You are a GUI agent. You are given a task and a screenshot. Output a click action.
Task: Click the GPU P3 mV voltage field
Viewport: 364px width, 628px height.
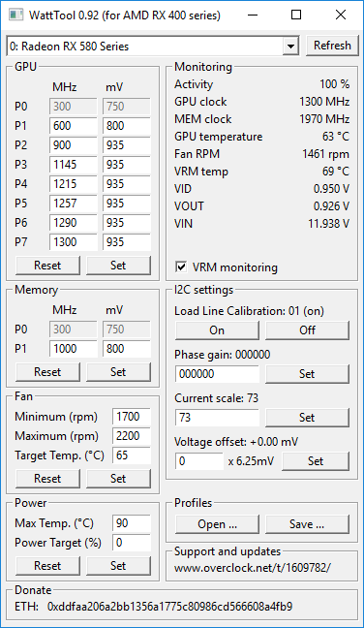(x=127, y=164)
